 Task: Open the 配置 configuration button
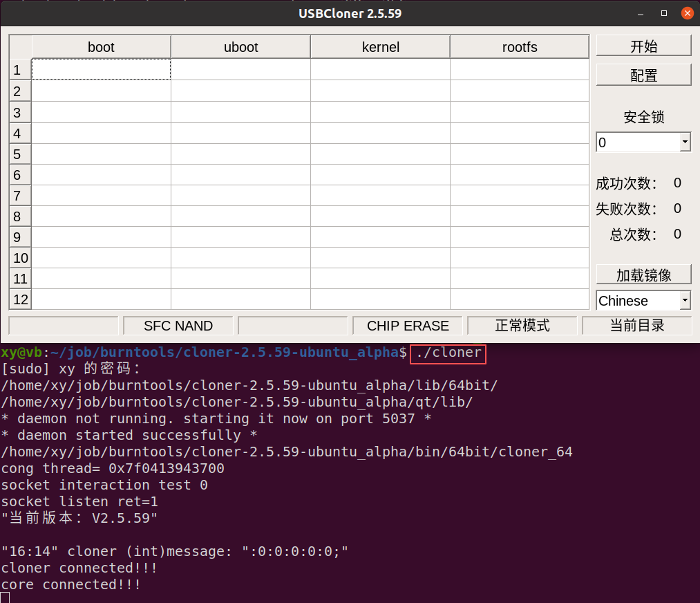tap(643, 75)
